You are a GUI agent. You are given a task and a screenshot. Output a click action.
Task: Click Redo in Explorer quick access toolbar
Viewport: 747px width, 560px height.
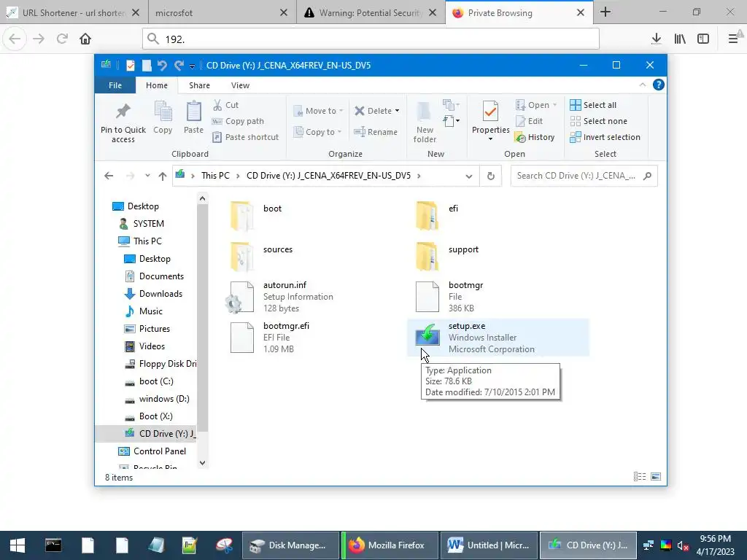[179, 65]
